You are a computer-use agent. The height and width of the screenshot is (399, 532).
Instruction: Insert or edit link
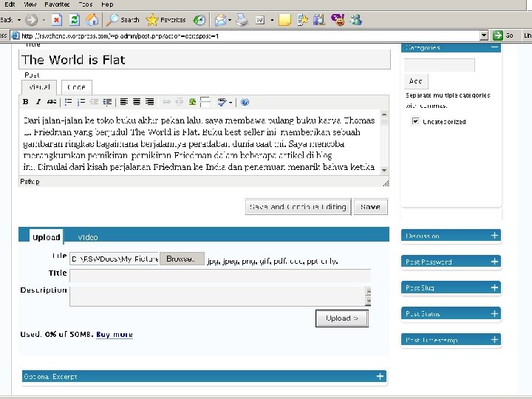tap(166, 102)
